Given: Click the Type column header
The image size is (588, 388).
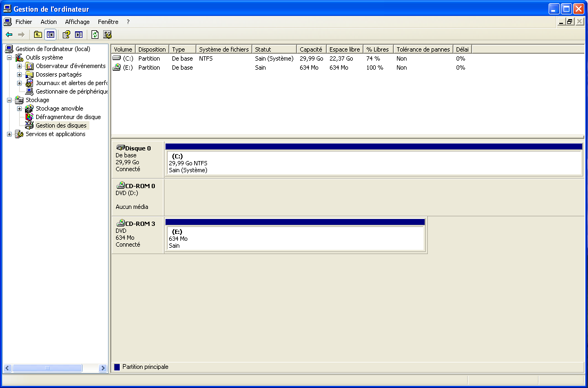Looking at the screenshot, I should click(x=183, y=49).
